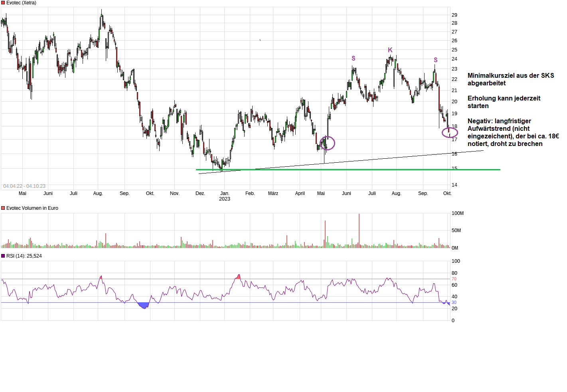The height and width of the screenshot is (392, 567).
Task: Click the RSI axis label 40
Action: pyautogui.click(x=454, y=297)
